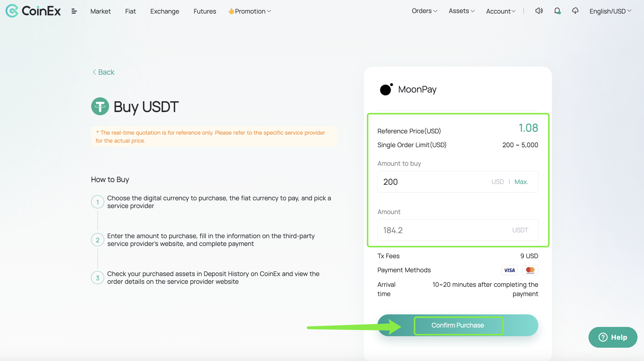The width and height of the screenshot is (644, 361).
Task: Open the Fiat menu
Action: 131,11
